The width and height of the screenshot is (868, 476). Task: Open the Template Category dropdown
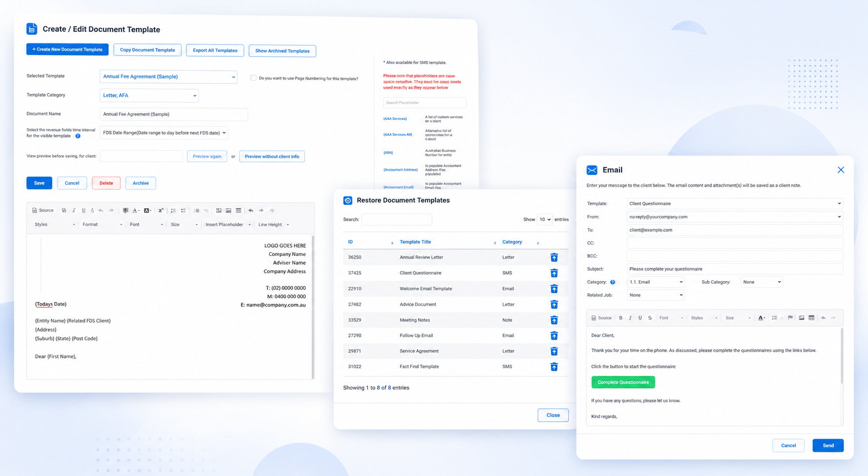tap(149, 95)
